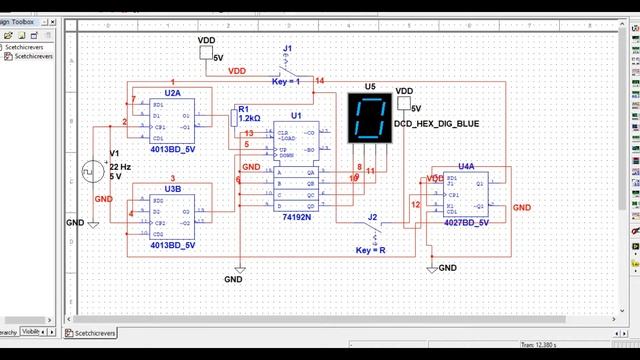Click the new-design icon in Design Toolbox toolbar
640x360 pixels.
coord(22,36)
